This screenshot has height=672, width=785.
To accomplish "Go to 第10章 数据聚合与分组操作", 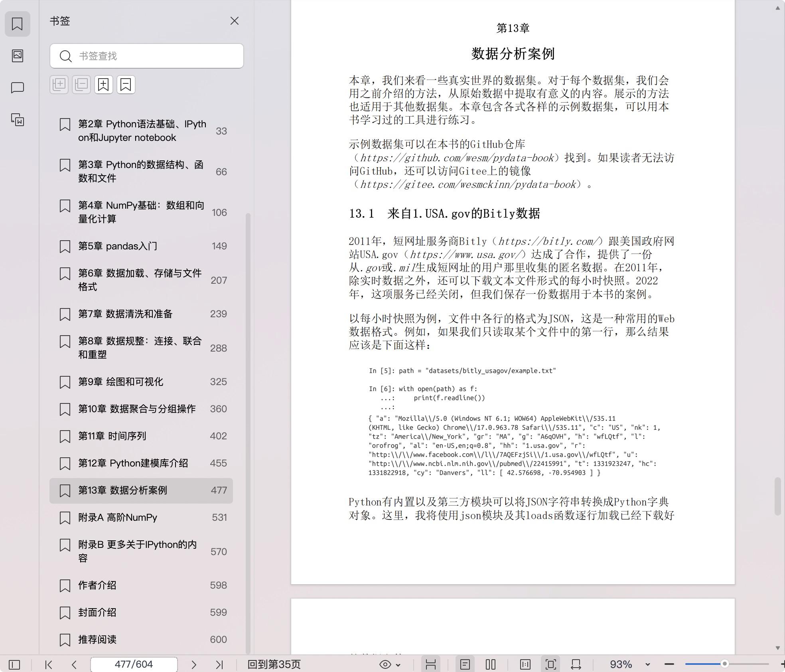I will (141, 409).
